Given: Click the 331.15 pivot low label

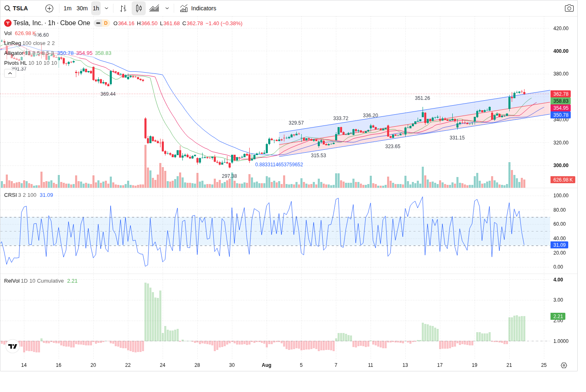Looking at the screenshot, I should [457, 138].
